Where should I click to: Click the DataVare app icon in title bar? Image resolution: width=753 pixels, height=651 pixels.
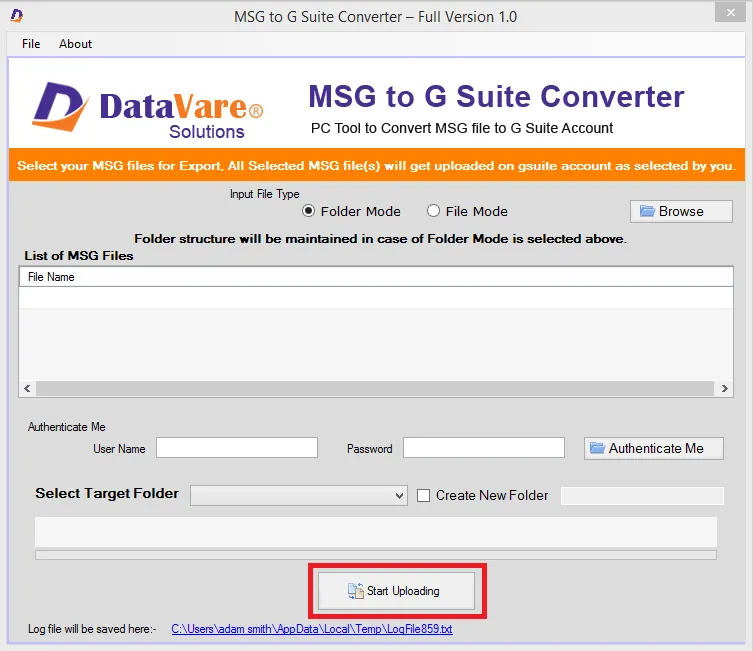17,16
